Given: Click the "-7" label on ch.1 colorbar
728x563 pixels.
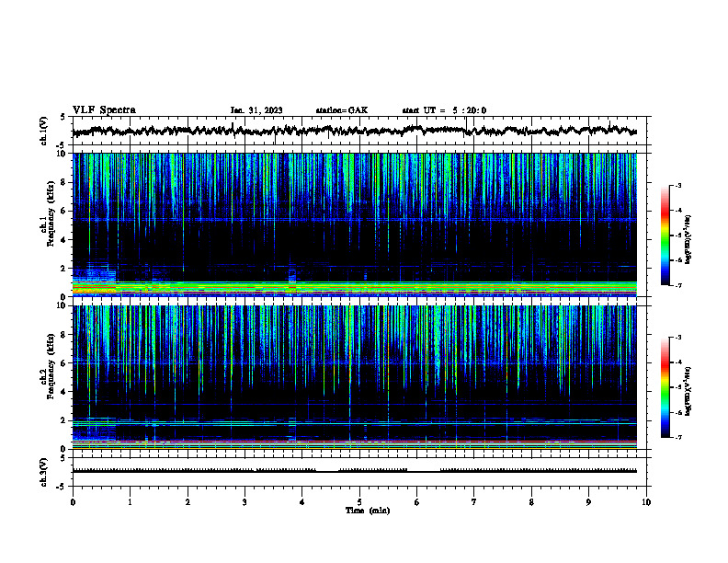Looking at the screenshot, I should pyautogui.click(x=677, y=285).
